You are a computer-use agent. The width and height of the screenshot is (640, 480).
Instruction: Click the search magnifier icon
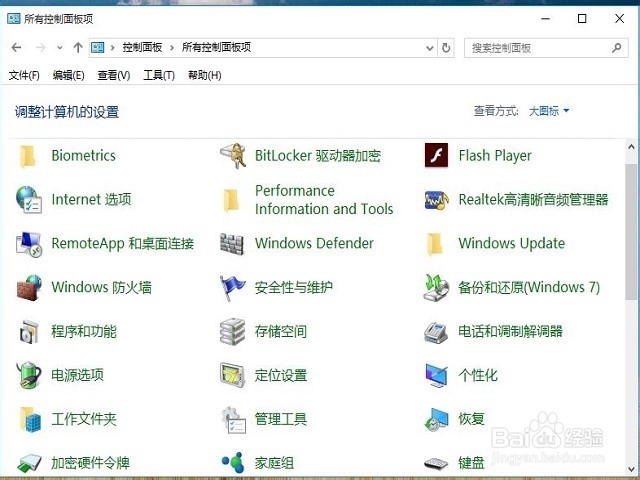point(616,48)
